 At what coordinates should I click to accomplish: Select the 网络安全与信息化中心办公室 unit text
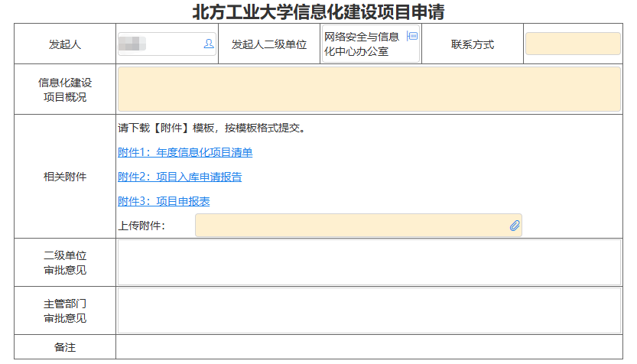[x=362, y=44]
